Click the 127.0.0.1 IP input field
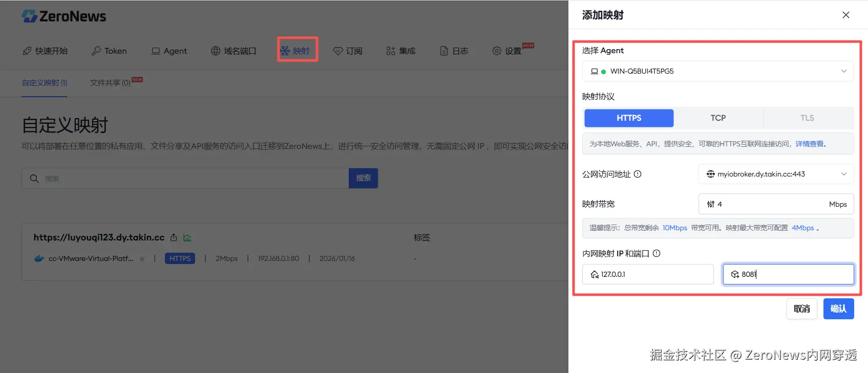 pyautogui.click(x=648, y=274)
